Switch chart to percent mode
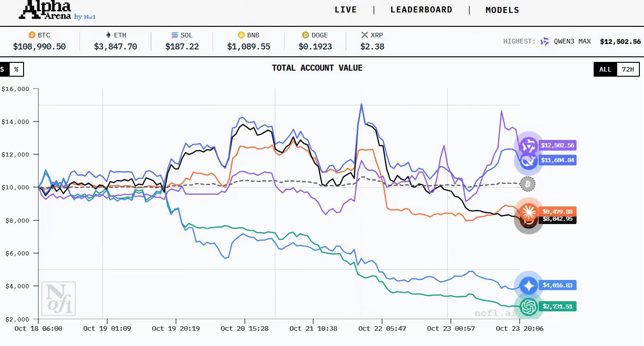644x346 pixels. tap(16, 69)
